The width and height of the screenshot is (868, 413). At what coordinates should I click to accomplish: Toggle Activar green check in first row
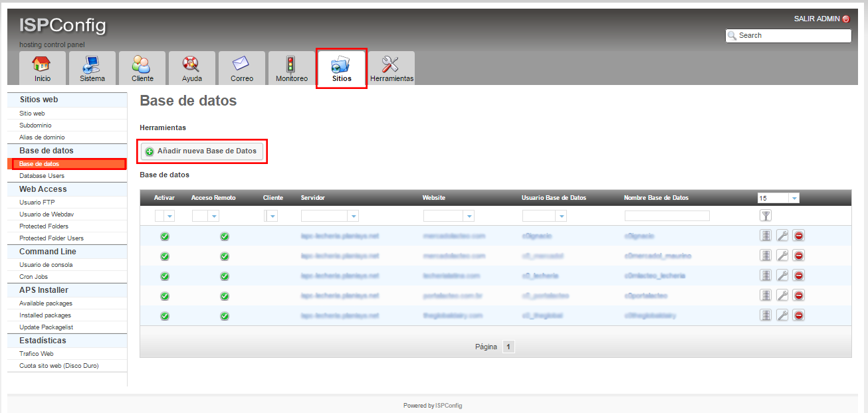[165, 236]
